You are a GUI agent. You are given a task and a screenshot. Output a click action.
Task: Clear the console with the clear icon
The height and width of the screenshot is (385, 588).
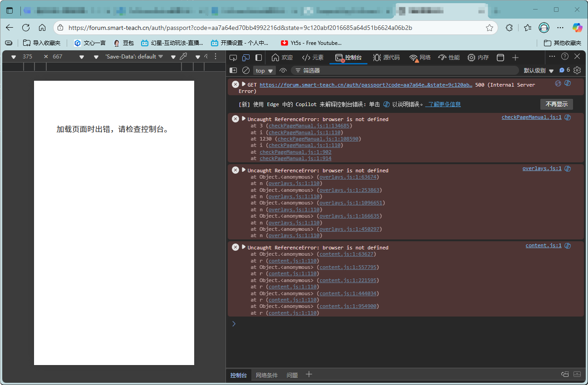[246, 70]
